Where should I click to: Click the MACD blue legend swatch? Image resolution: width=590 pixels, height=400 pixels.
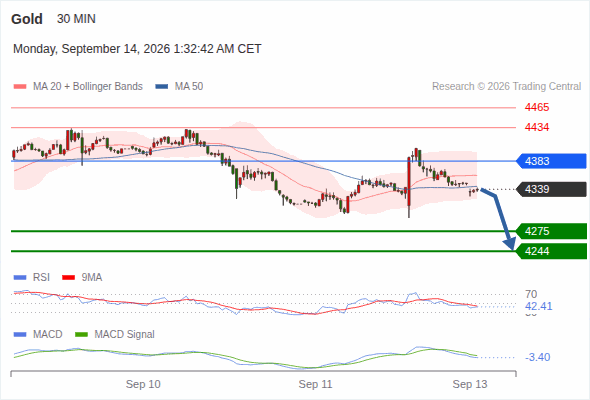pos(20,335)
